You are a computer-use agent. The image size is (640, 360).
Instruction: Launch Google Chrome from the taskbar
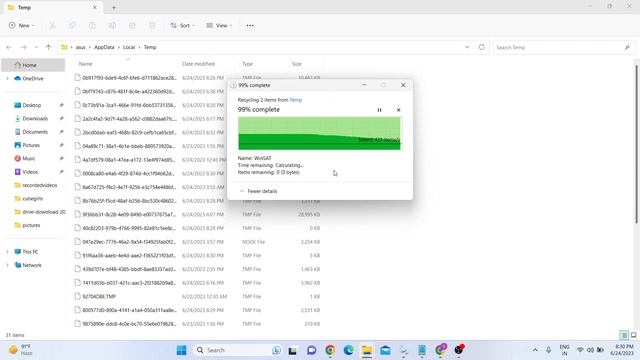coord(330,350)
